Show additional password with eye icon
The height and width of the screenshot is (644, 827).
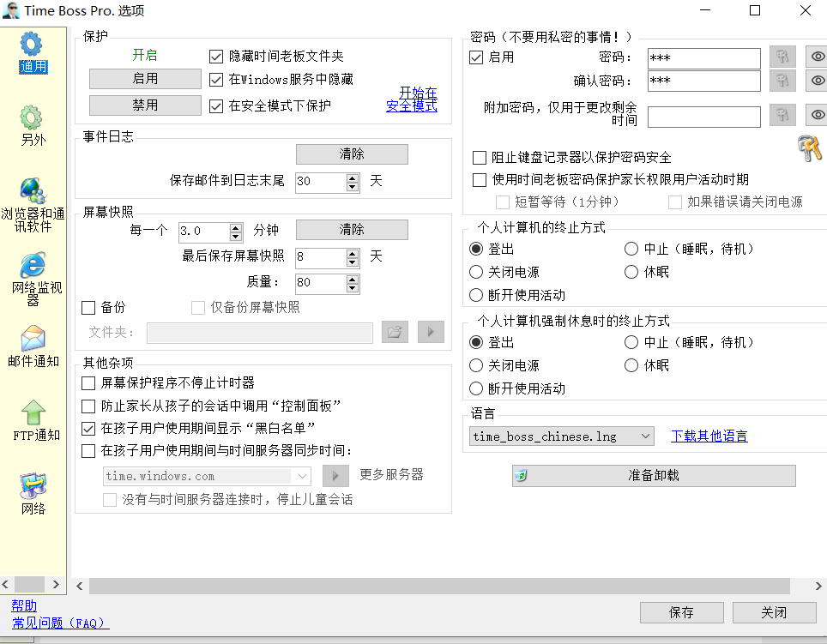click(x=817, y=116)
